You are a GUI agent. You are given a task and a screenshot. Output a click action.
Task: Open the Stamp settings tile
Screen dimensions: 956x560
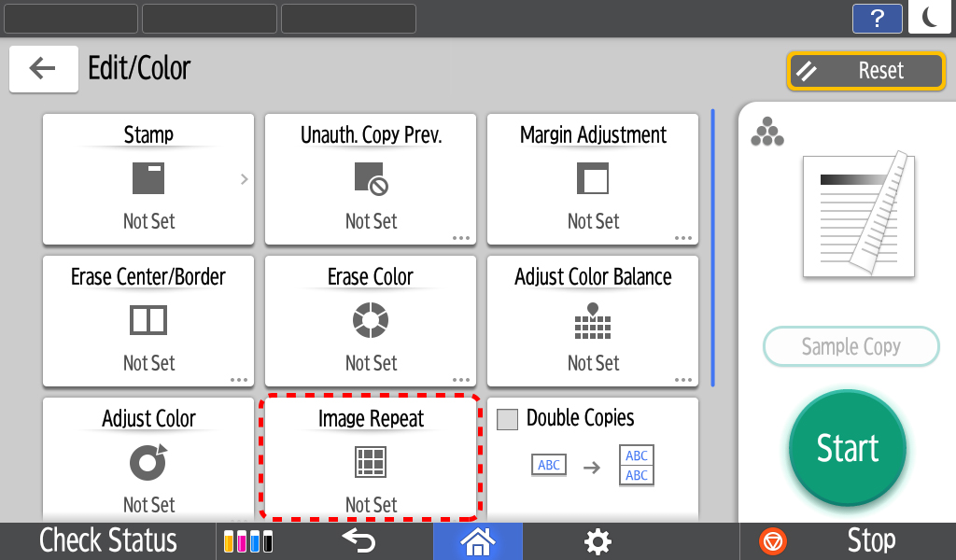point(148,178)
